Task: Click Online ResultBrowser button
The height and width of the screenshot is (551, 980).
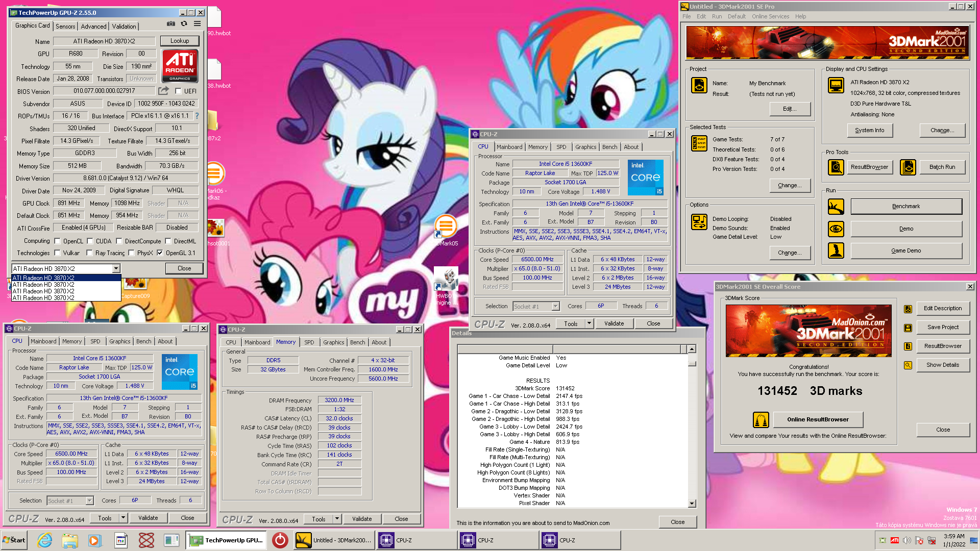Action: tap(818, 419)
